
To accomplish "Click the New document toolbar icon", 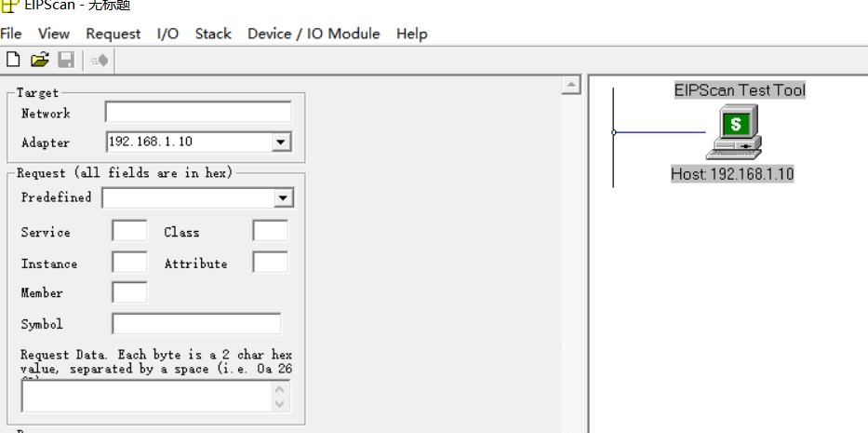I will pyautogui.click(x=13, y=60).
